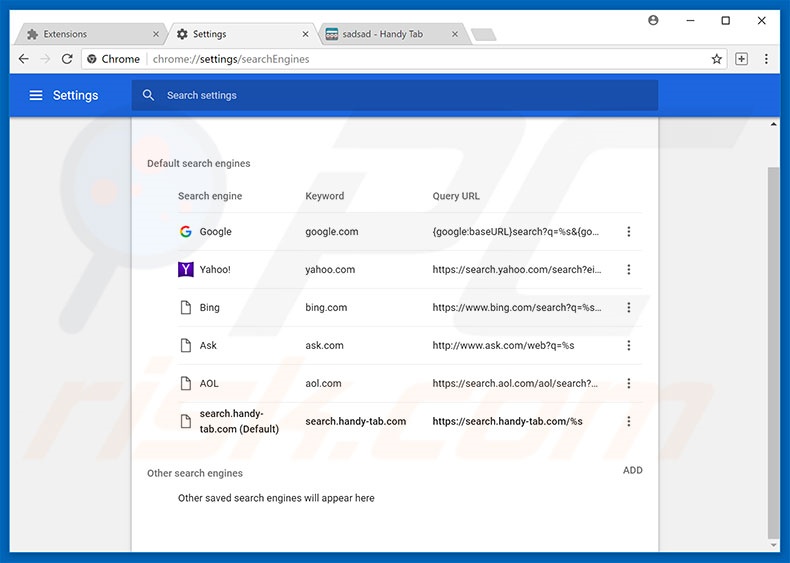Click the Keyword column header

click(324, 196)
